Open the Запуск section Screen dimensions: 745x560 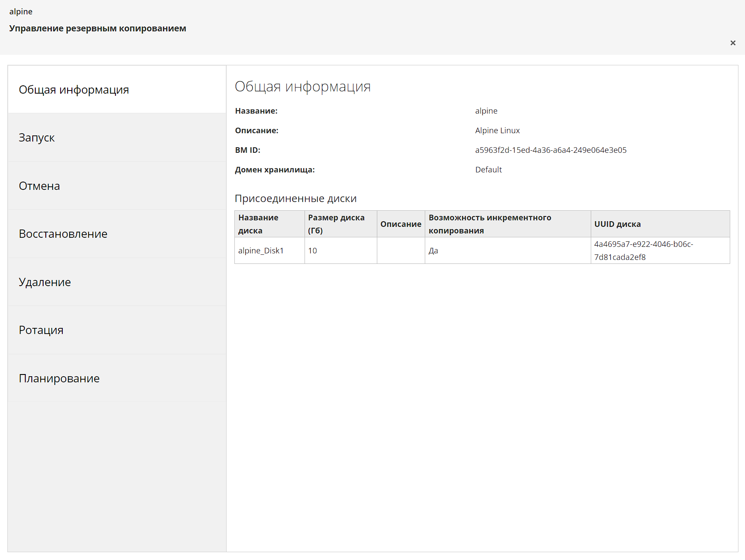[x=37, y=138]
